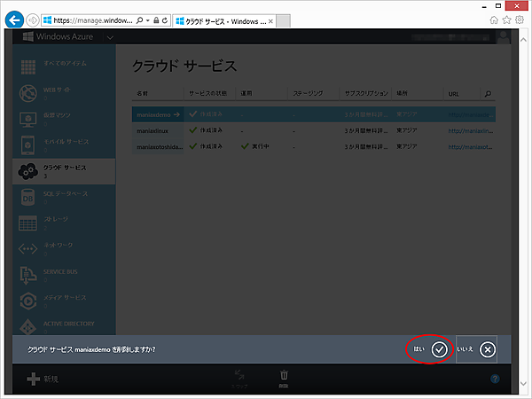
Task: Cancel deletion with the いいえ X button
Action: click(487, 349)
